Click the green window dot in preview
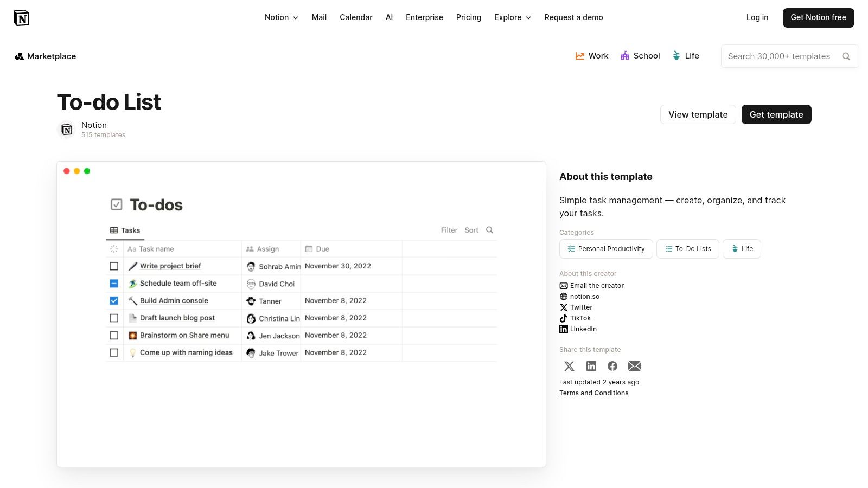 [87, 171]
